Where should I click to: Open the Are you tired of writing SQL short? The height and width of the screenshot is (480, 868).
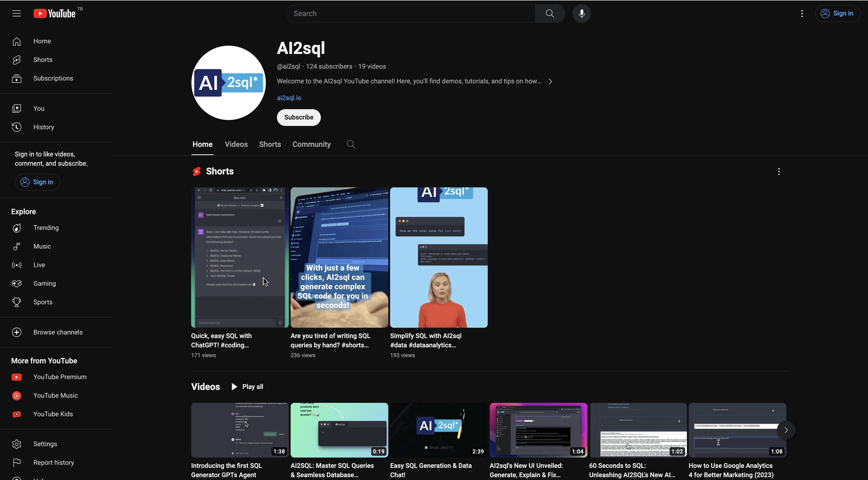pyautogui.click(x=339, y=258)
